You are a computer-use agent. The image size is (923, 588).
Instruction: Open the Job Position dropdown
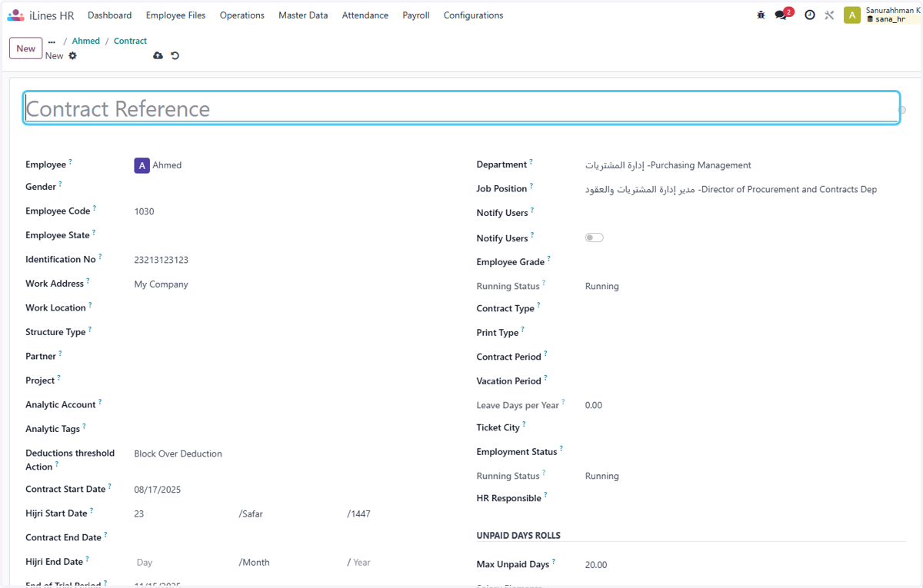pyautogui.click(x=745, y=189)
